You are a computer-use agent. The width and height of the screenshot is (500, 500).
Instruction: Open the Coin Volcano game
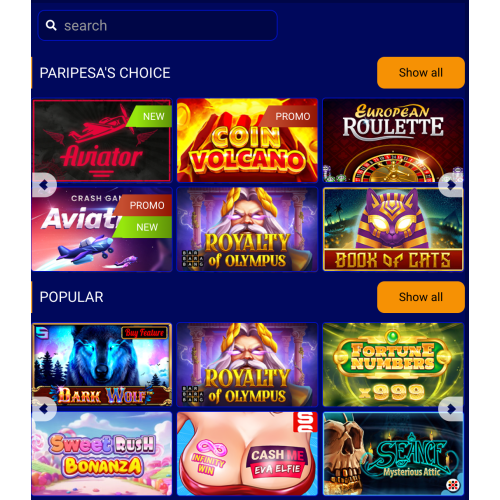pos(247,140)
